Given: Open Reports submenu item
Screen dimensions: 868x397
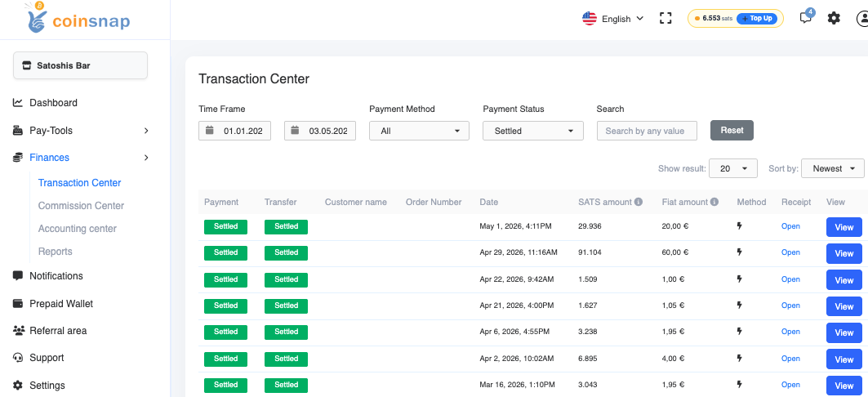Looking at the screenshot, I should pos(56,252).
